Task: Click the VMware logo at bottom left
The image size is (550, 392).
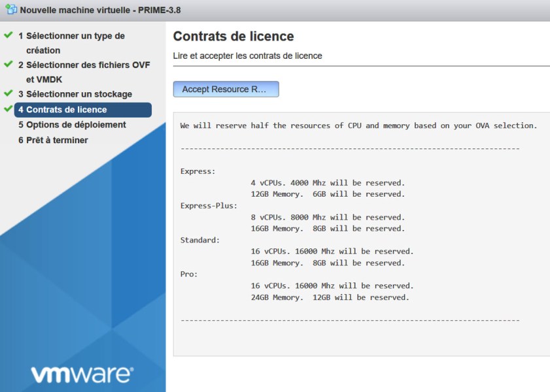Action: (x=83, y=373)
